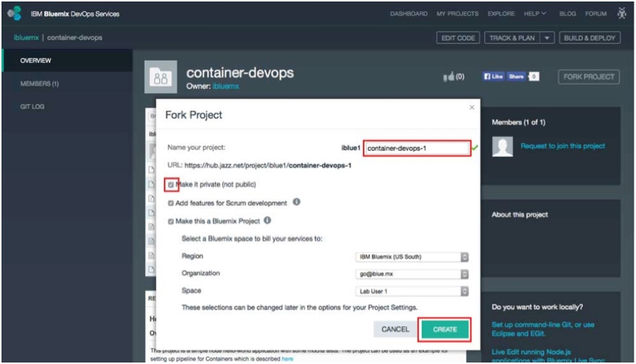Screen dimensions: 636x364
Task: Close the Fork Project dialog
Action: pyautogui.click(x=471, y=108)
